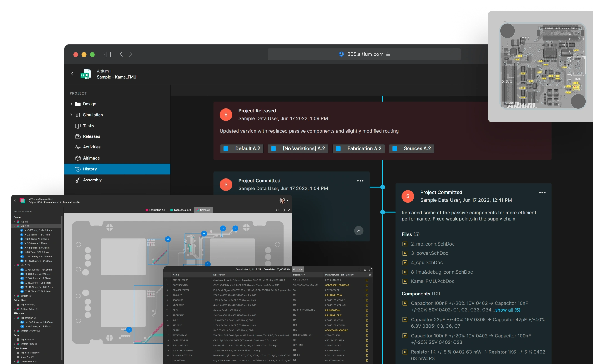This screenshot has width=593, height=364.
Task: Open the Releases section
Action: tap(91, 136)
